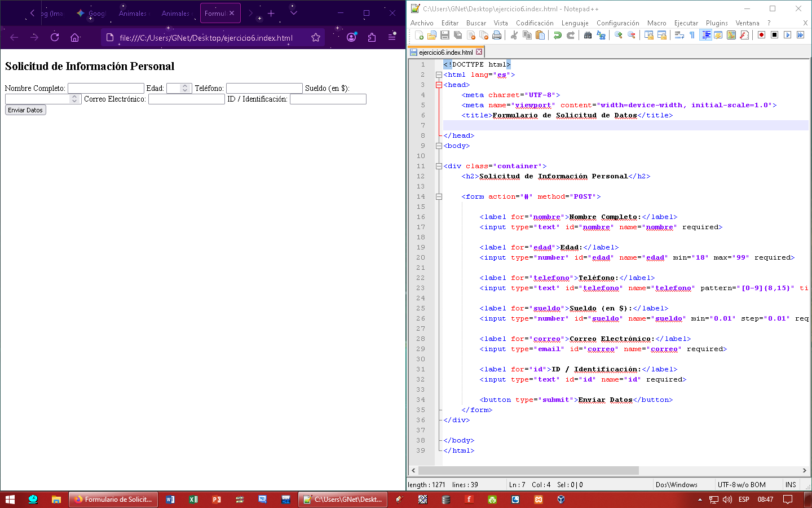The height and width of the screenshot is (508, 812).
Task: Open Find with the binoculars icon
Action: 588,36
